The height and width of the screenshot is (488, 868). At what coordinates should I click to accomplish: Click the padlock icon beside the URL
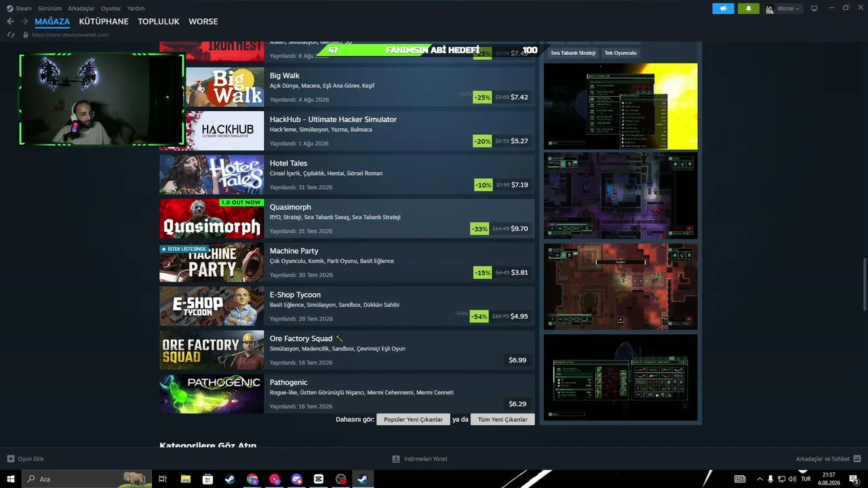click(26, 35)
